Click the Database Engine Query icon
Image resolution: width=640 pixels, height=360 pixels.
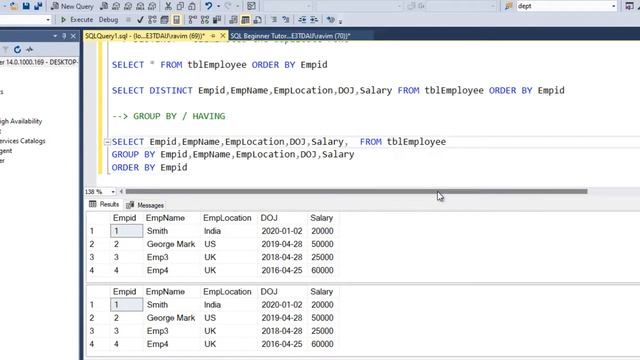coord(104,6)
